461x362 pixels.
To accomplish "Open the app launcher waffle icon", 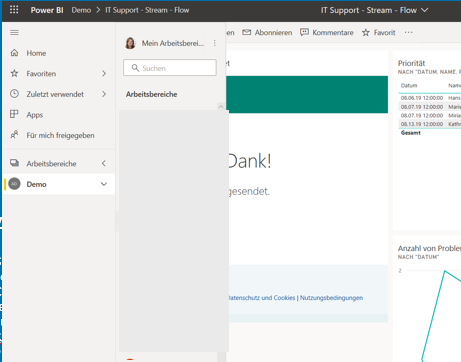I will pos(14,10).
